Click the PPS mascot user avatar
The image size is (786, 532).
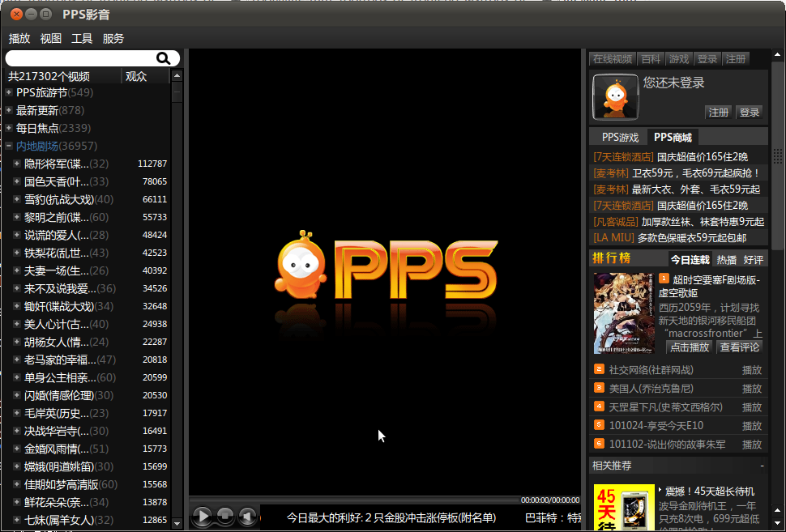click(615, 97)
